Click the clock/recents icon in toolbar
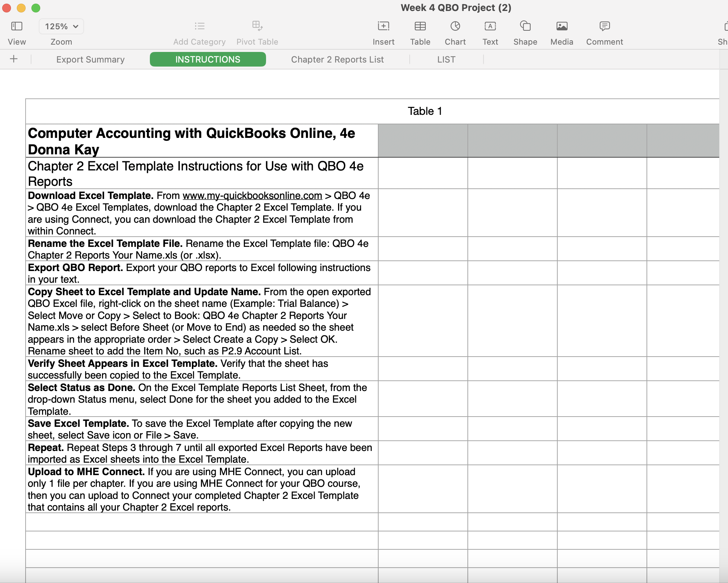Image resolution: width=728 pixels, height=583 pixels. coord(455,26)
